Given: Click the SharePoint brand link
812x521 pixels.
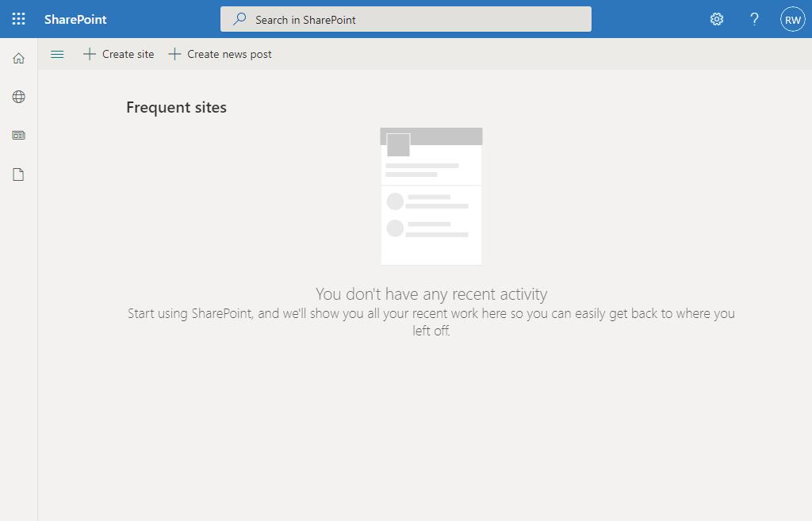Looking at the screenshot, I should (75, 20).
